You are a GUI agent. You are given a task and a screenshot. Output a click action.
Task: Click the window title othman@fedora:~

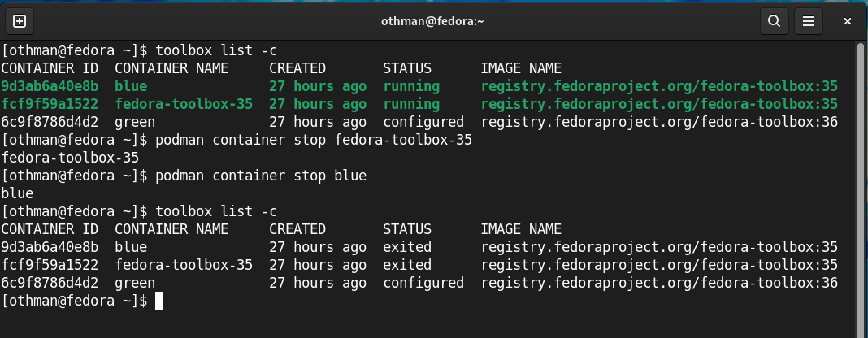click(432, 21)
